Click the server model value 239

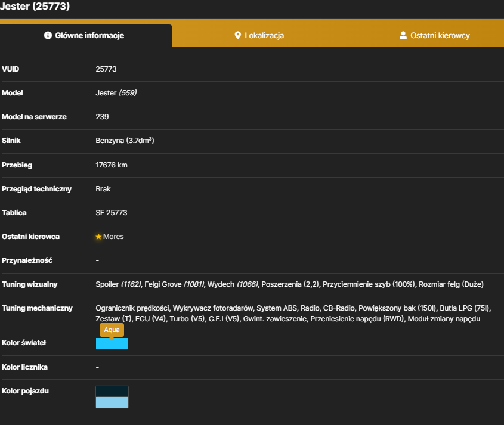102,117
